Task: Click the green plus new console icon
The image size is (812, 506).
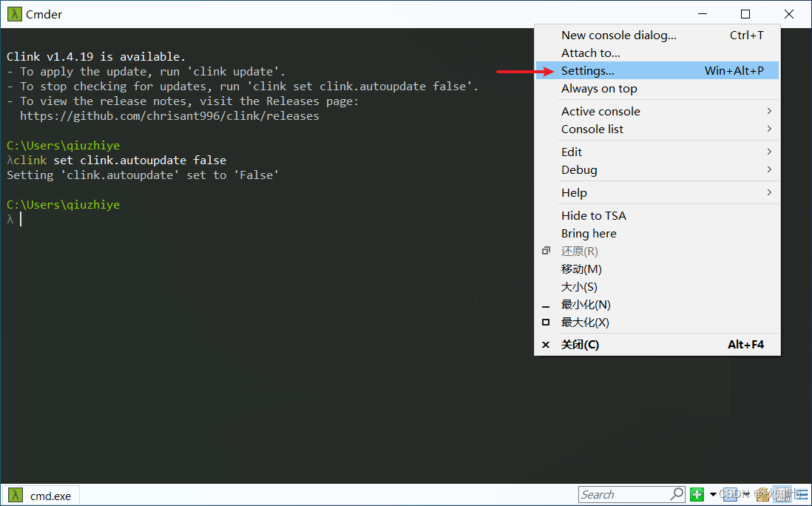Action: pyautogui.click(x=696, y=494)
